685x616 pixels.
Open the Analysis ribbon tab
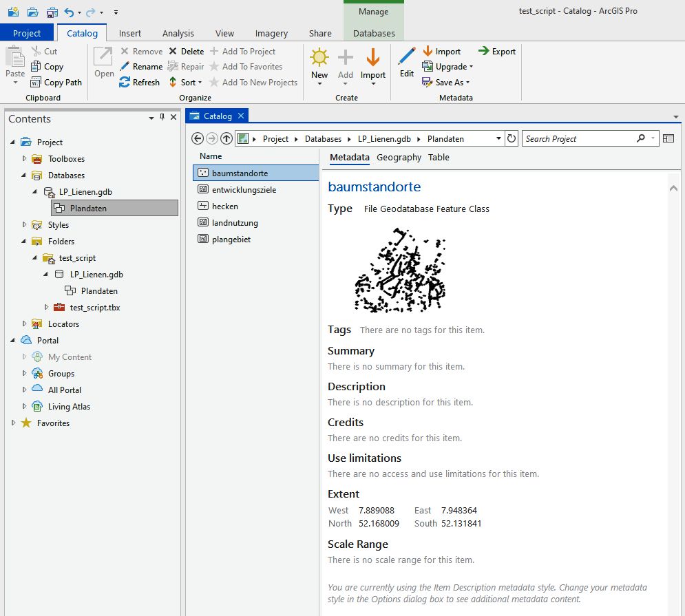[x=178, y=33]
